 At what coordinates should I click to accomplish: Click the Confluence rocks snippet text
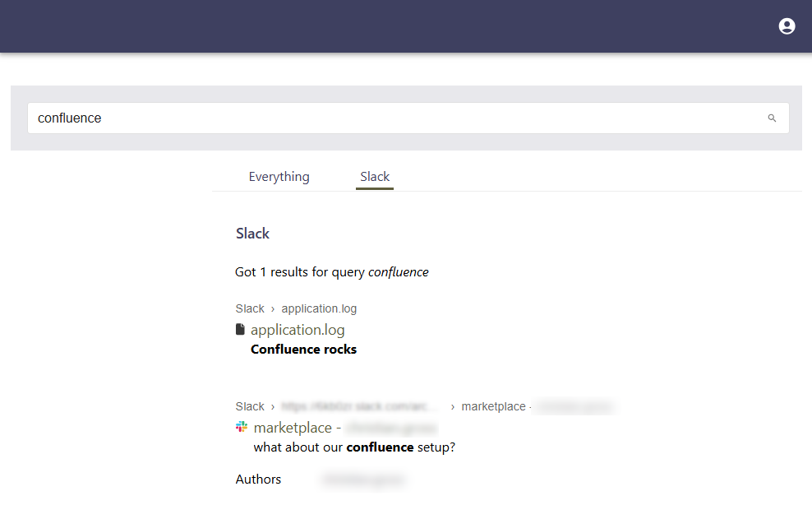click(303, 349)
